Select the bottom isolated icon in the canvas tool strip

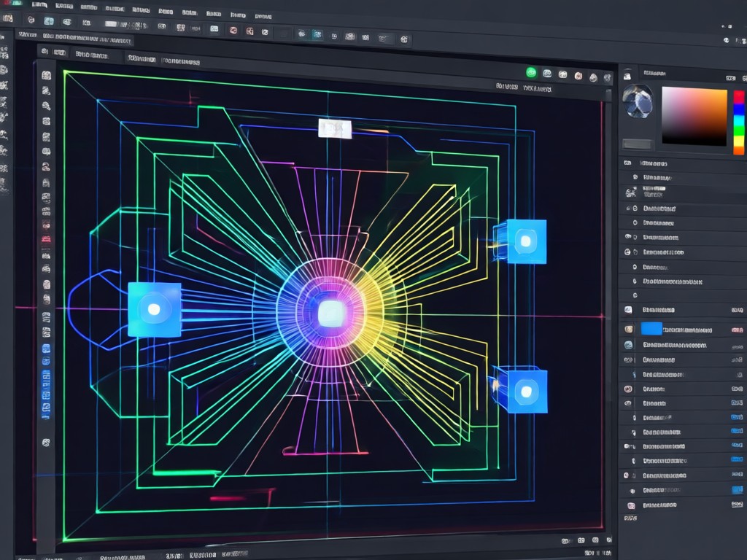coord(46,443)
